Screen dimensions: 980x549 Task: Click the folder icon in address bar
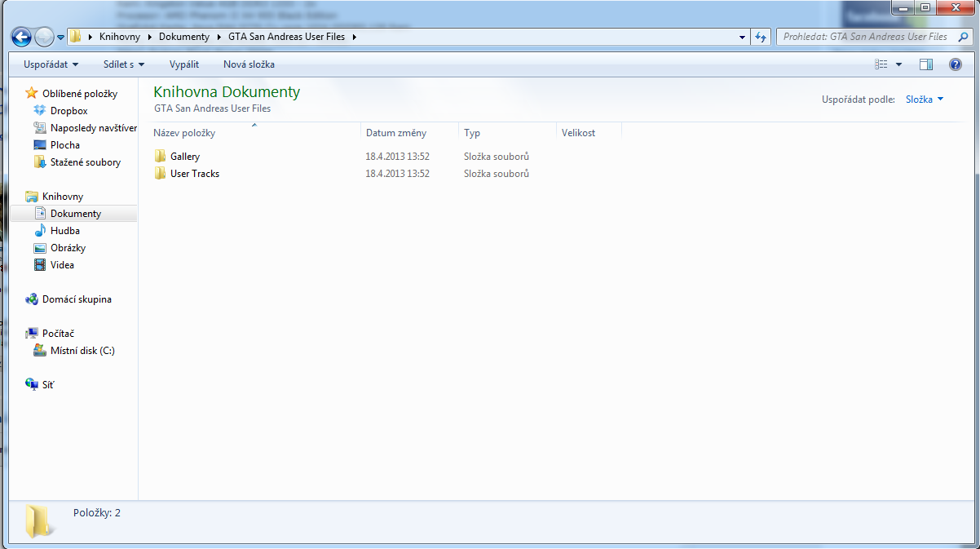coord(75,37)
